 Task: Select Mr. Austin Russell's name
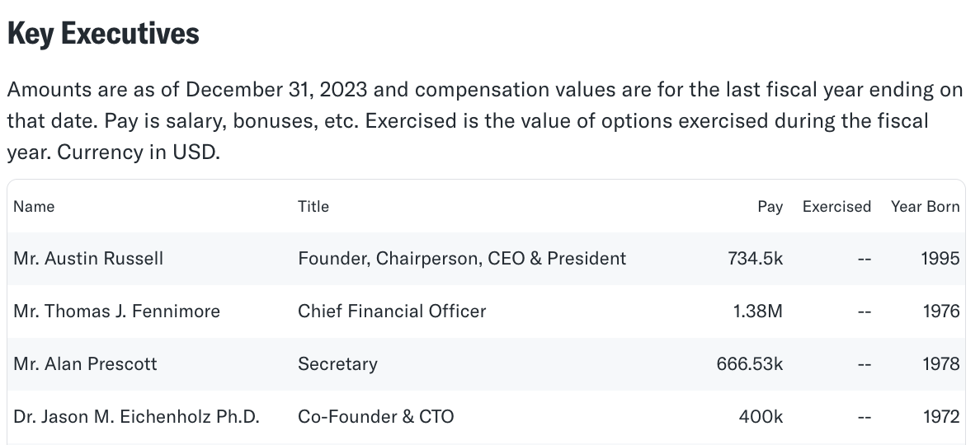(x=88, y=259)
